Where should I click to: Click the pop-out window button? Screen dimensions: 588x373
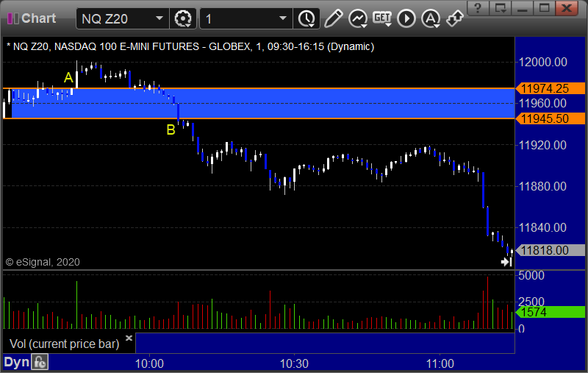[x=501, y=8]
